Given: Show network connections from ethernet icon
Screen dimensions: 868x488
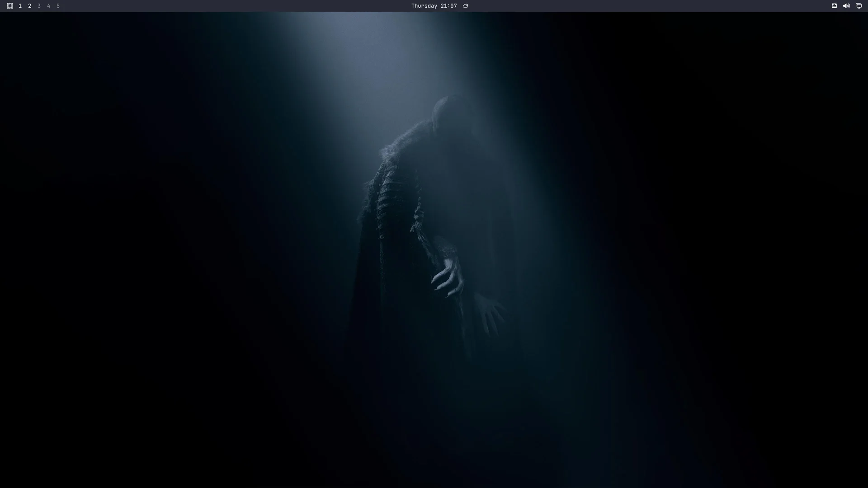Looking at the screenshot, I should click(834, 6).
